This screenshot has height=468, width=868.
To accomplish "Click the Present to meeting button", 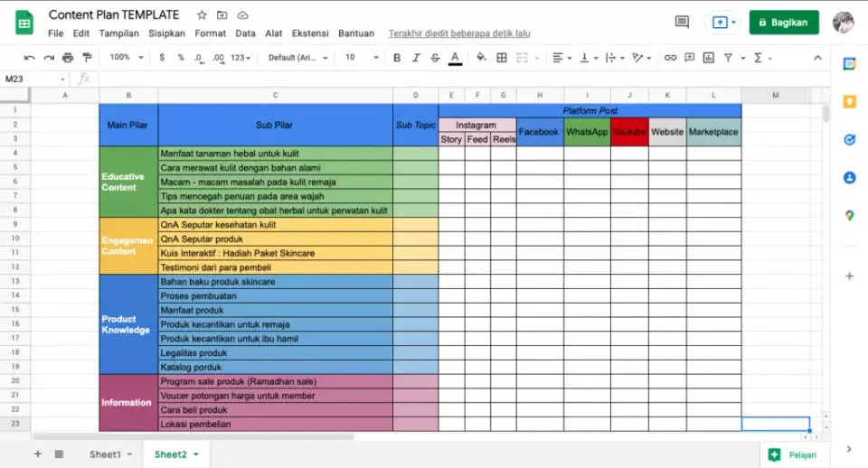I will click(x=723, y=22).
